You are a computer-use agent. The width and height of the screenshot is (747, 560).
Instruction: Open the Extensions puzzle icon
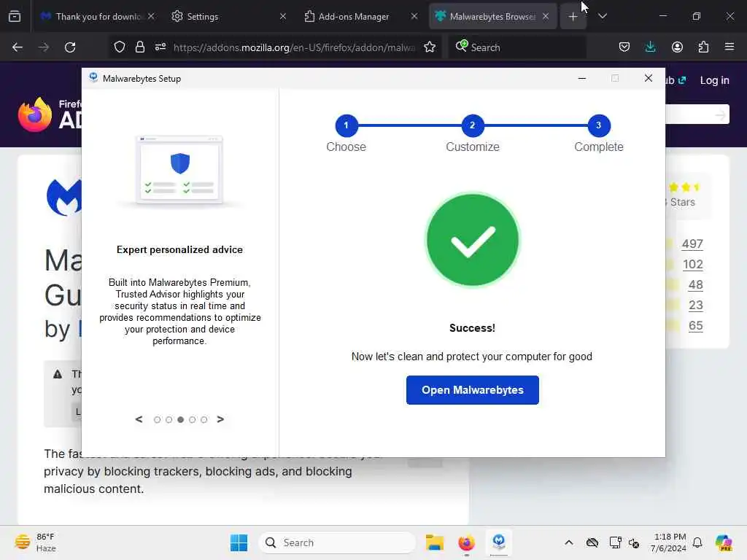[x=703, y=47]
